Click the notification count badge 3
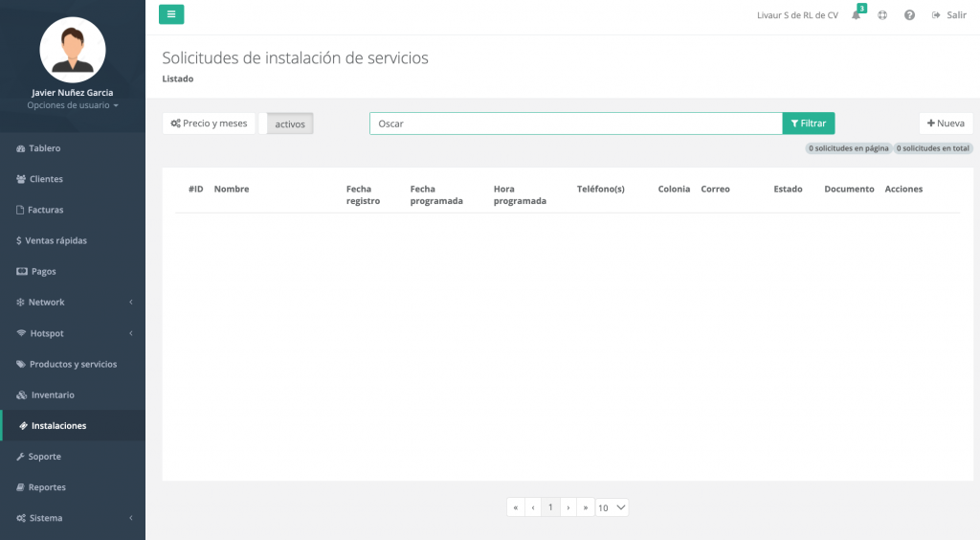Screen dimensions: 980x540 click(x=862, y=8)
